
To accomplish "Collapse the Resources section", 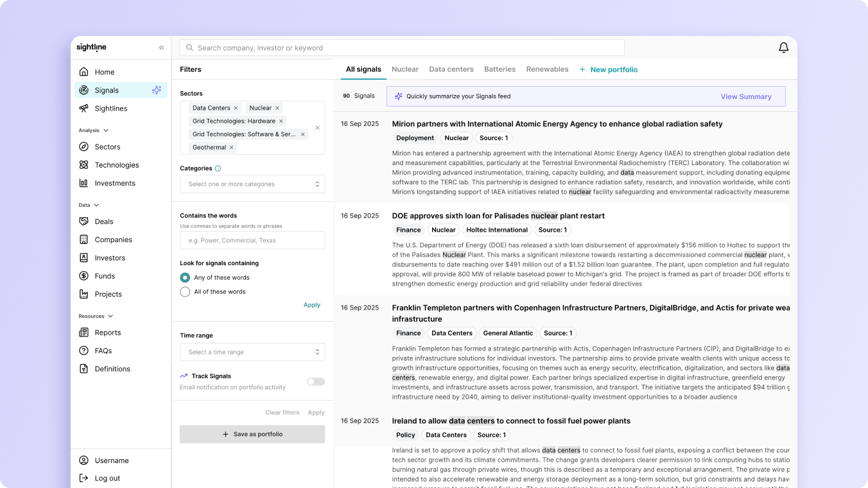I will coord(110,316).
